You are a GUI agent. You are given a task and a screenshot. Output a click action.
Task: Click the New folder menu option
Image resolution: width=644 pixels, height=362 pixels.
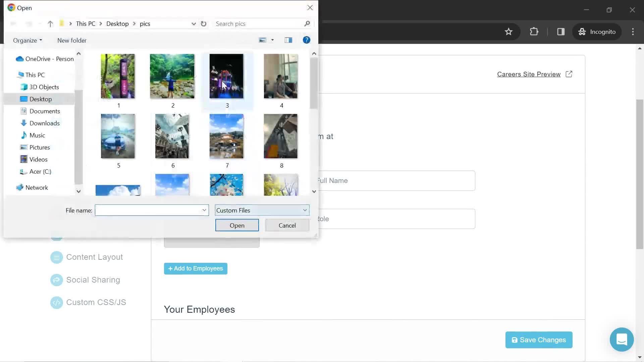pyautogui.click(x=72, y=40)
